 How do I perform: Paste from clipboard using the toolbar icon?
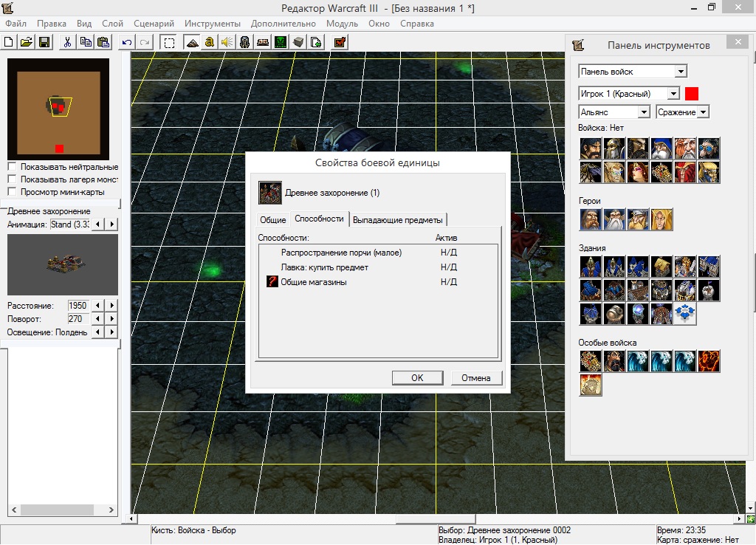tap(103, 42)
